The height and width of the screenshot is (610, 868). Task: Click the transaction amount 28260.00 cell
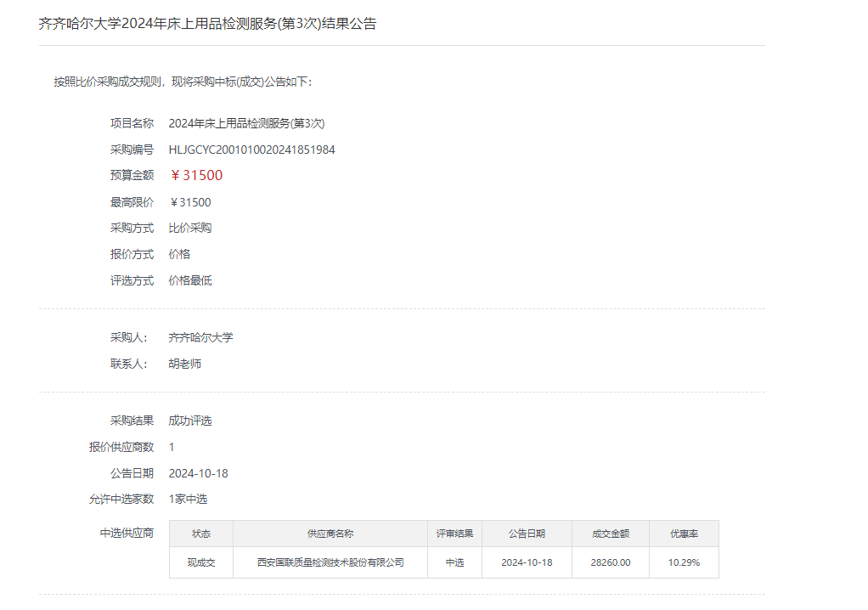611,562
